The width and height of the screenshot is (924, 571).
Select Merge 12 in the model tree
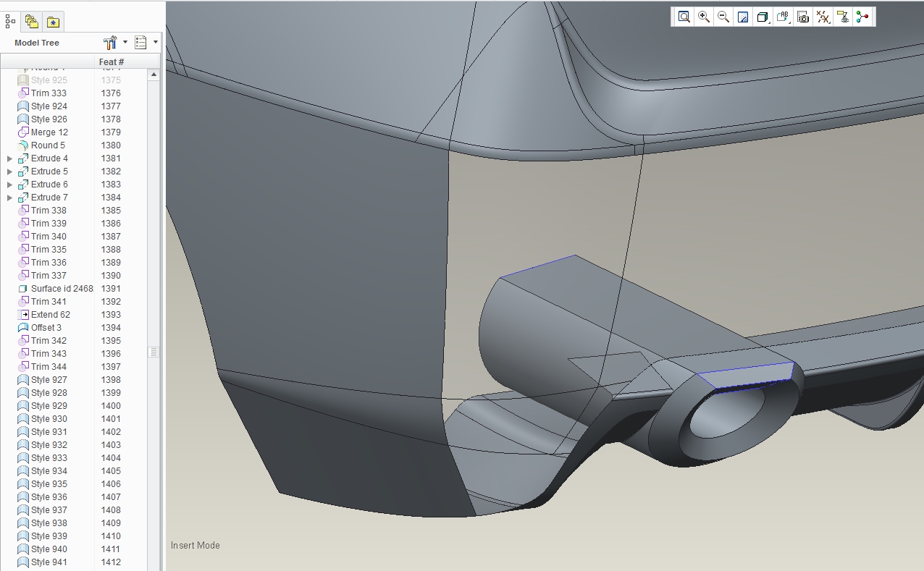click(x=49, y=132)
